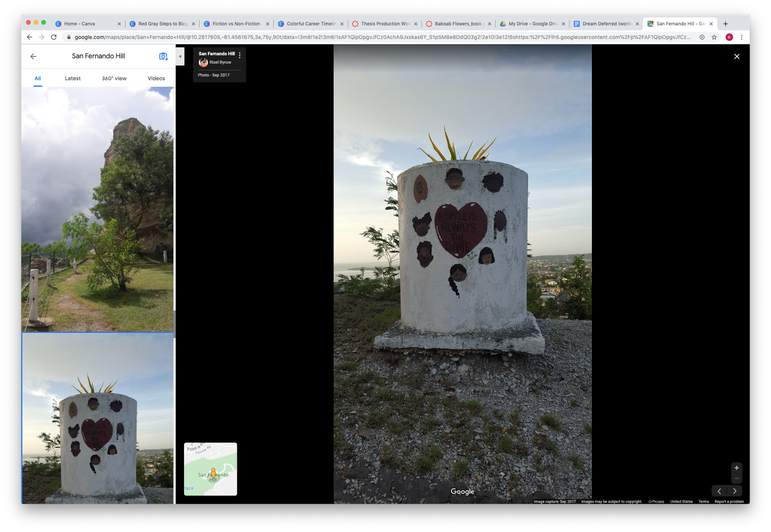The height and width of the screenshot is (532, 771).
Task: Click the Report a problem link
Action: tap(729, 502)
